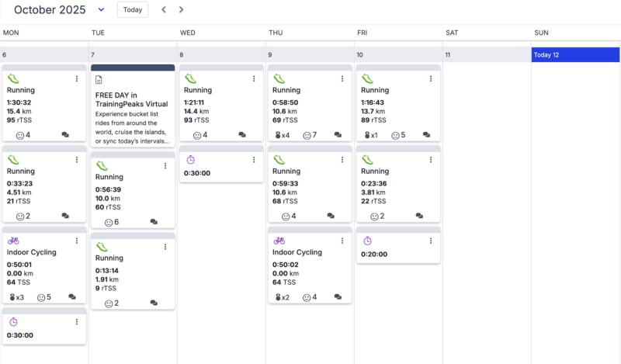Click the Monday Indoor Cycling bike icon

click(12, 241)
